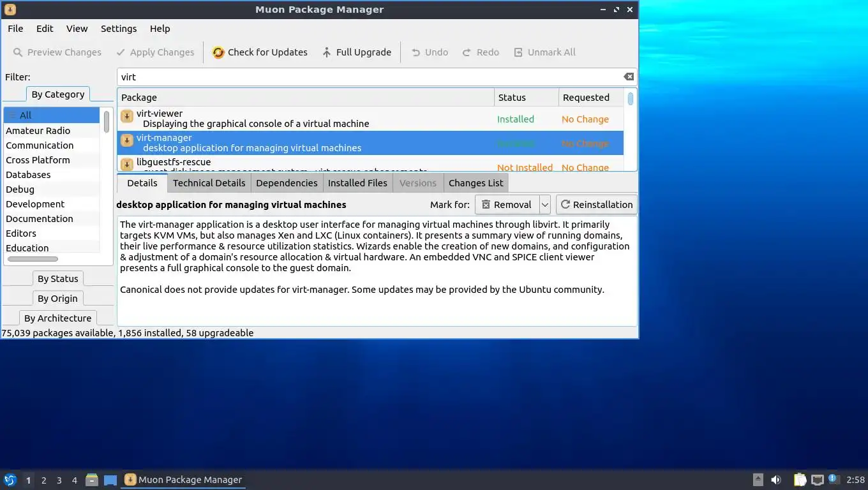
Task: Open the By Category filter tab
Action: (x=57, y=94)
